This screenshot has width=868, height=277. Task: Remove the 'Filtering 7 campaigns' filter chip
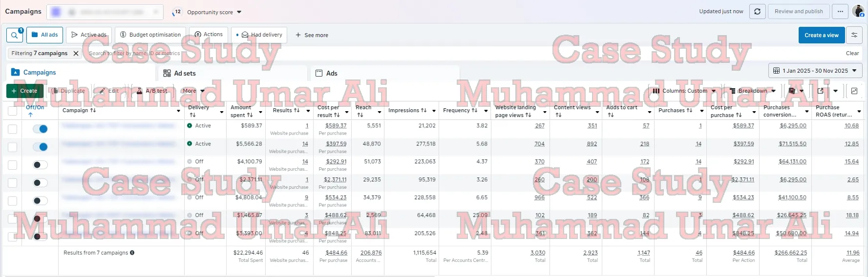pyautogui.click(x=76, y=54)
